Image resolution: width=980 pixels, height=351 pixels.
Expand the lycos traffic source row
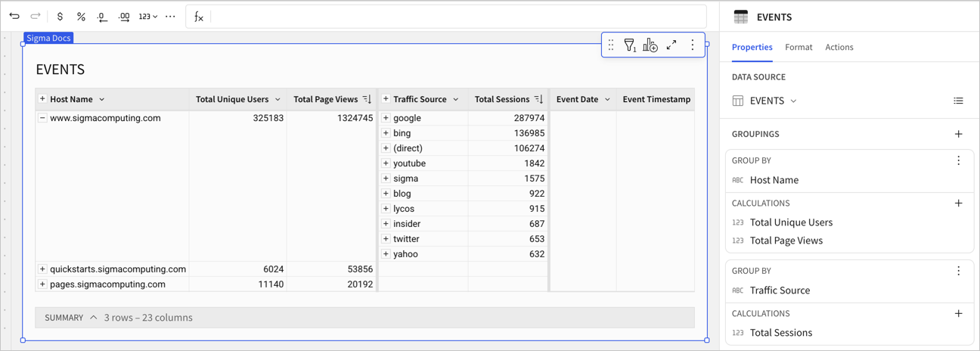click(x=386, y=209)
